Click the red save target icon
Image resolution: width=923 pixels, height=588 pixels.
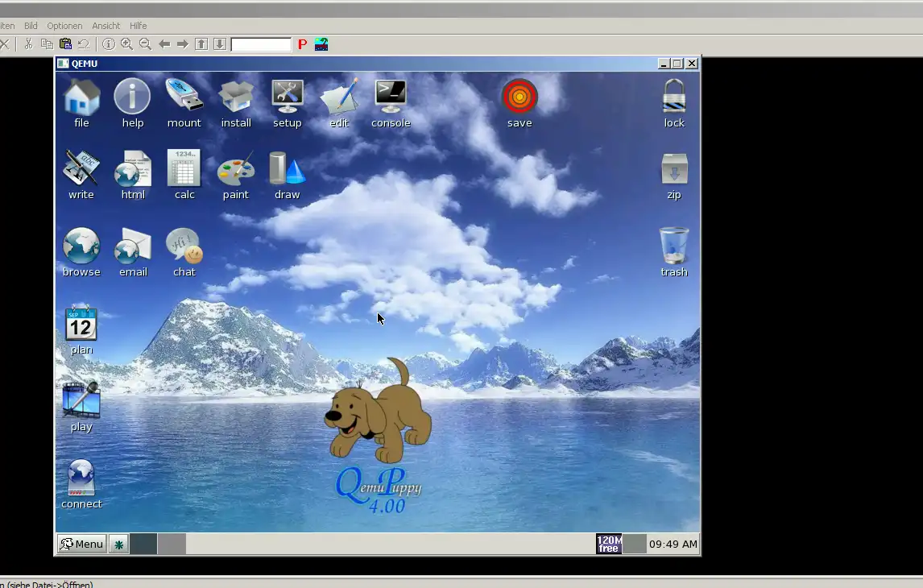click(519, 97)
